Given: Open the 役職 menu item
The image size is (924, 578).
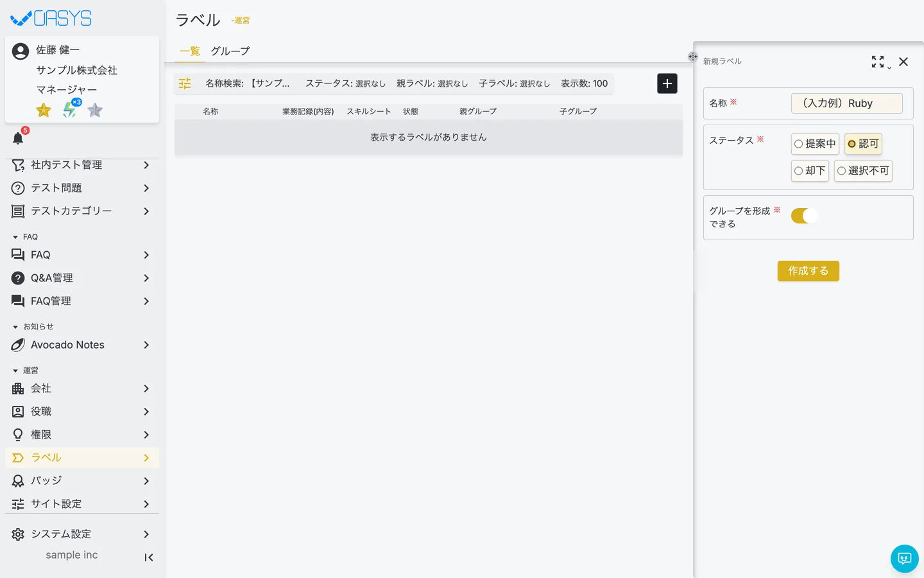Looking at the screenshot, I should click(82, 412).
